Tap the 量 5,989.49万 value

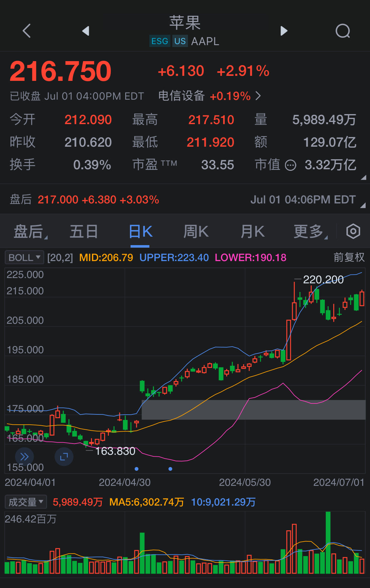324,120
